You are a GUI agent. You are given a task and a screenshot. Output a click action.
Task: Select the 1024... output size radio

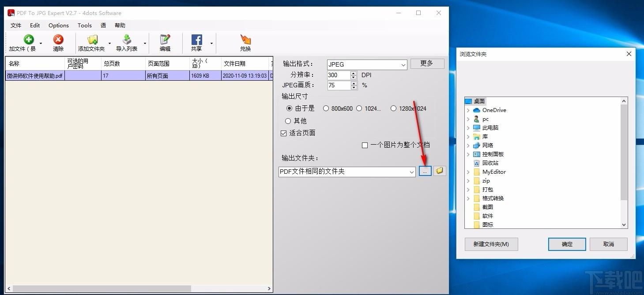tap(359, 108)
